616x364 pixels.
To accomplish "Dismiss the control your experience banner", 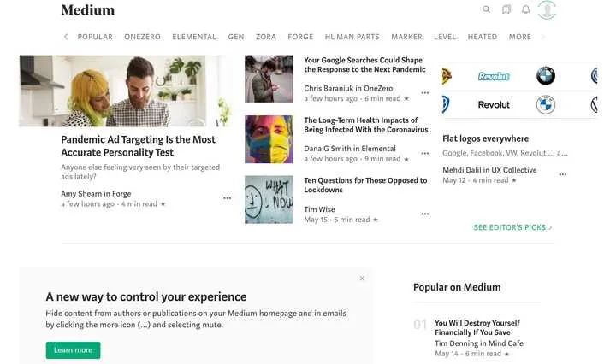I will coord(362,278).
